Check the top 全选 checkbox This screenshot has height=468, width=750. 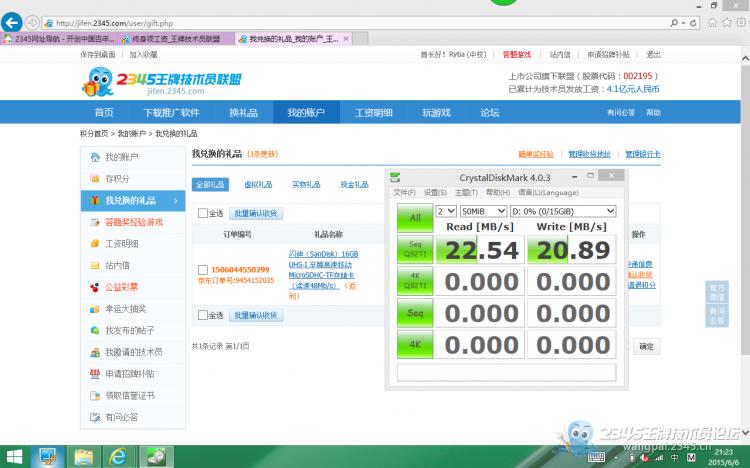click(203, 213)
